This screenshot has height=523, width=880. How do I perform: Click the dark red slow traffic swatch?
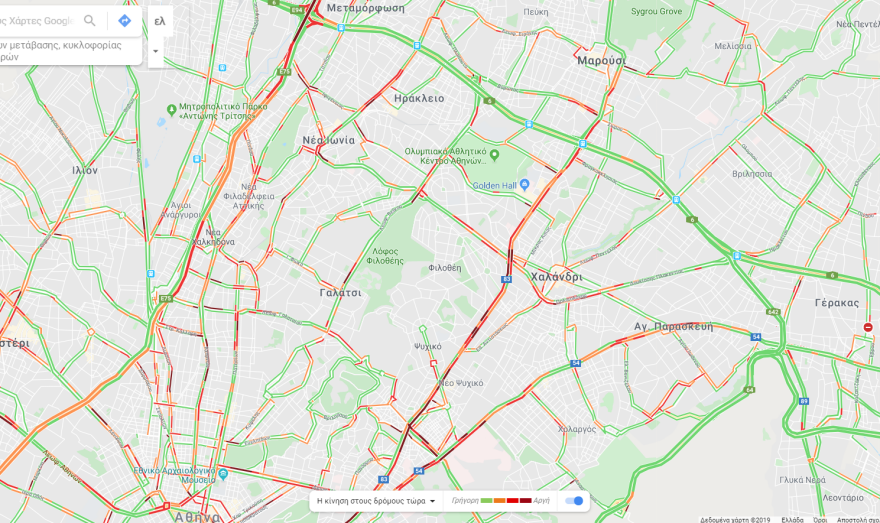tap(525, 501)
